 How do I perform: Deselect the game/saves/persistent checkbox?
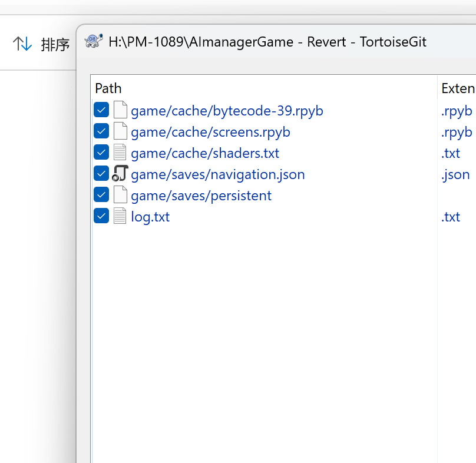point(101,194)
